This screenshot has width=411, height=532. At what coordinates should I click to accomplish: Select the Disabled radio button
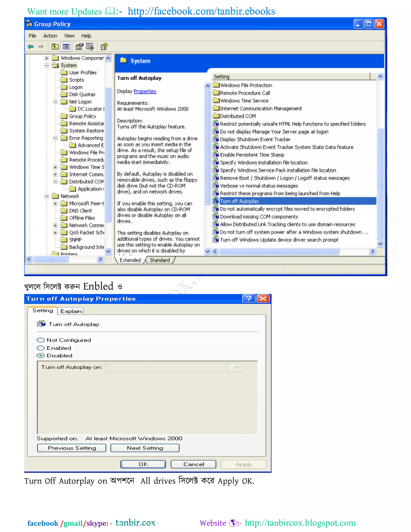click(x=41, y=356)
